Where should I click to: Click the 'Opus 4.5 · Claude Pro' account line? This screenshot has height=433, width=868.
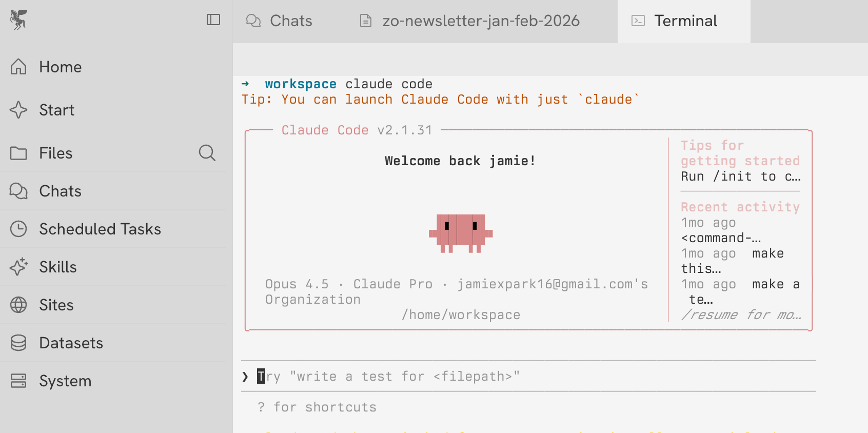point(457,291)
